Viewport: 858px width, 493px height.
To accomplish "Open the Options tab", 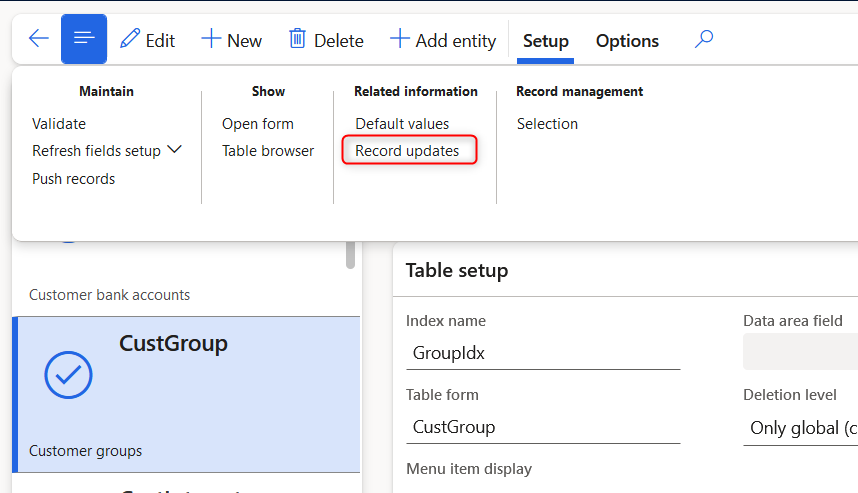I will point(627,41).
